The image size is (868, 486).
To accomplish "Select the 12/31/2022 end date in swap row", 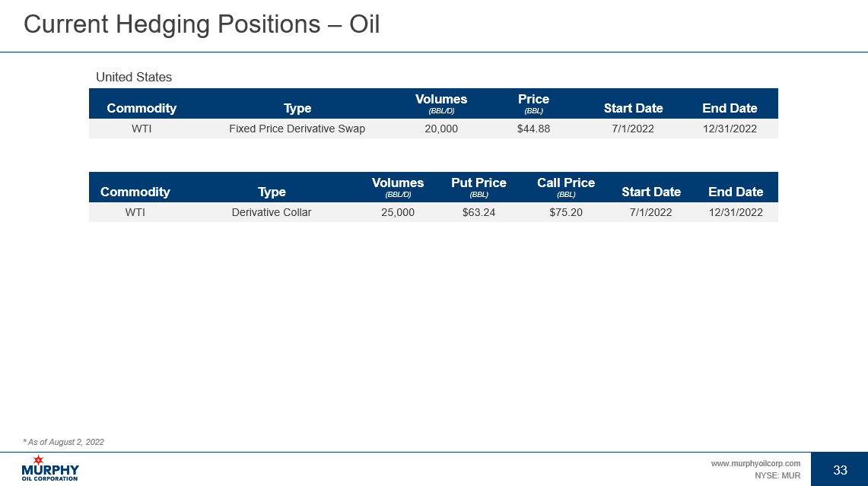I will tap(730, 129).
